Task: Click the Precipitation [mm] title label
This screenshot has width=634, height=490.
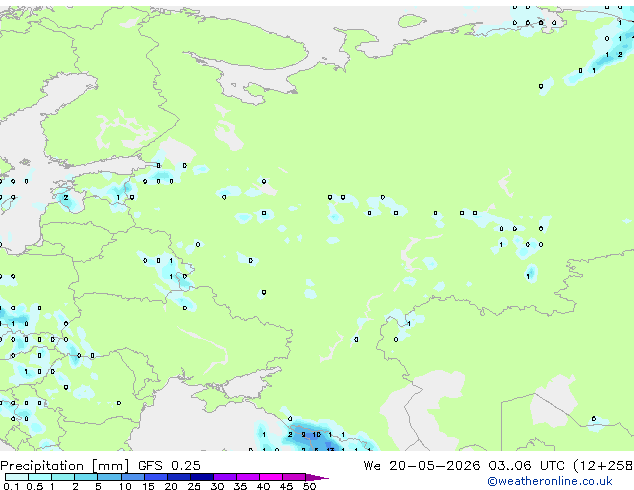Action: point(65,466)
